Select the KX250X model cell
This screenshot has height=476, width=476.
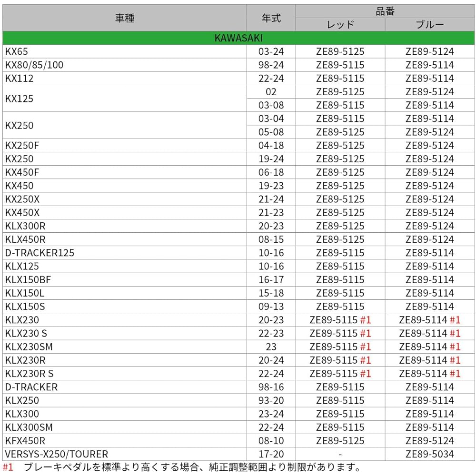click(x=124, y=199)
